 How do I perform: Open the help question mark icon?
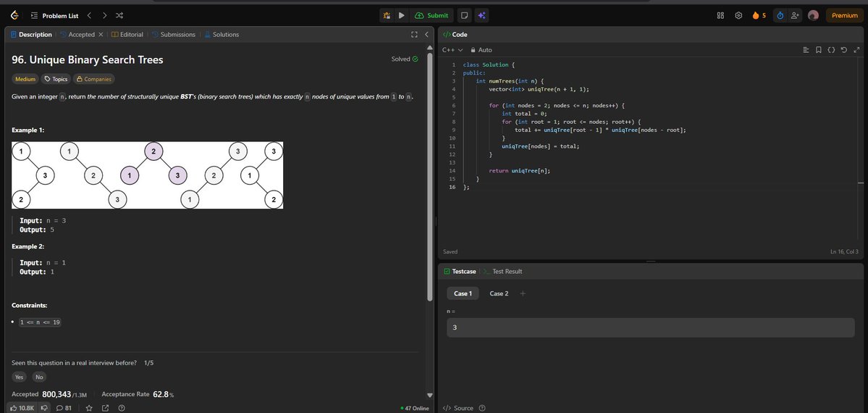point(121,408)
